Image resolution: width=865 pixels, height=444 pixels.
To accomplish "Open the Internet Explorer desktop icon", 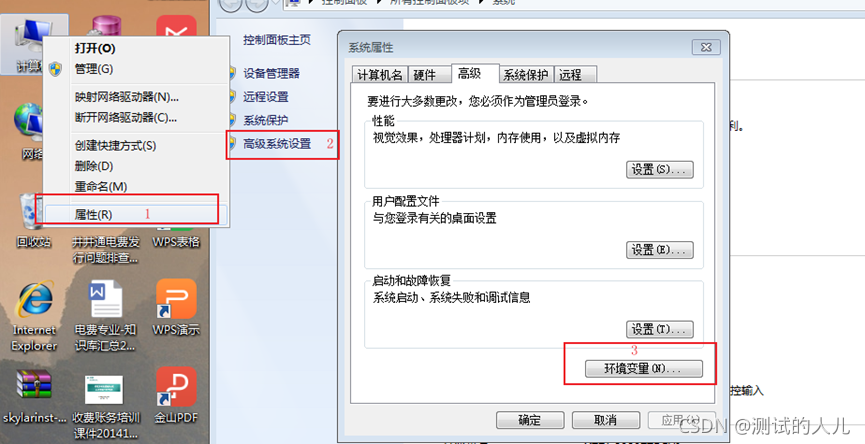I will [34, 316].
